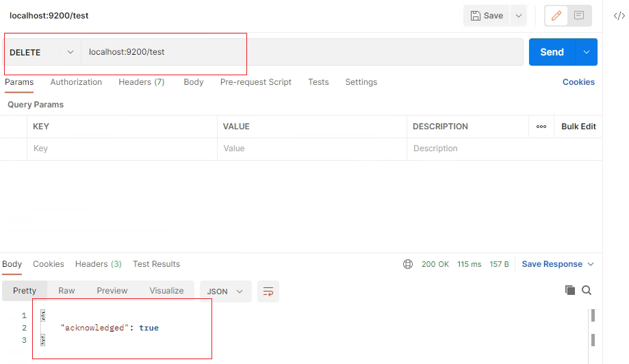Click the Key input cell
This screenshot has height=364, width=629.
pyautogui.click(x=122, y=148)
